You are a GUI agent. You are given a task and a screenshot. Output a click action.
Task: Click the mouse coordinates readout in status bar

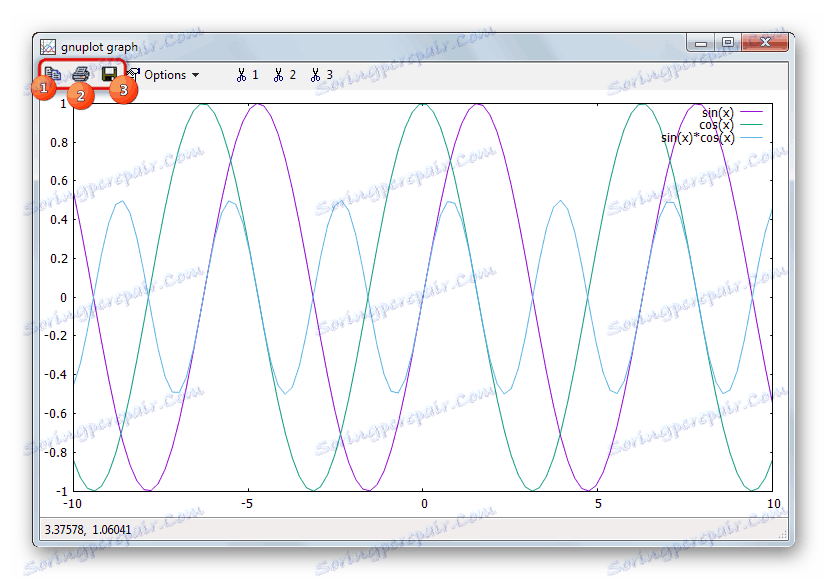click(x=88, y=530)
